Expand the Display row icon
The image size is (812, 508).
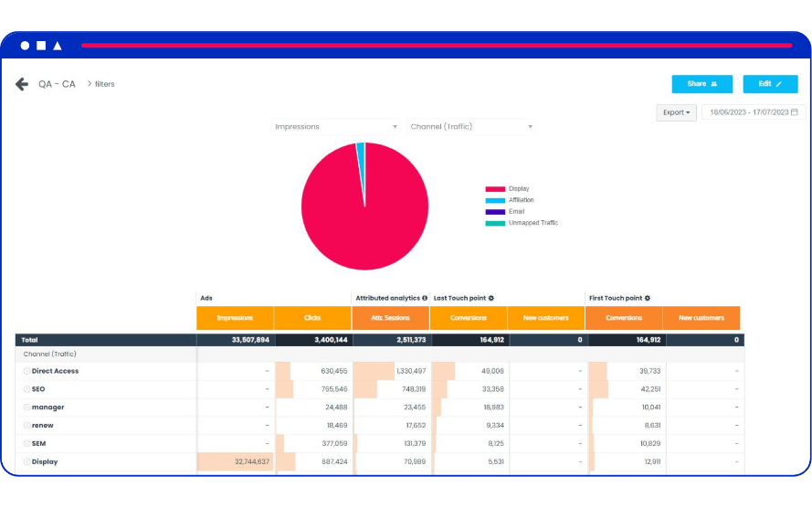click(27, 461)
